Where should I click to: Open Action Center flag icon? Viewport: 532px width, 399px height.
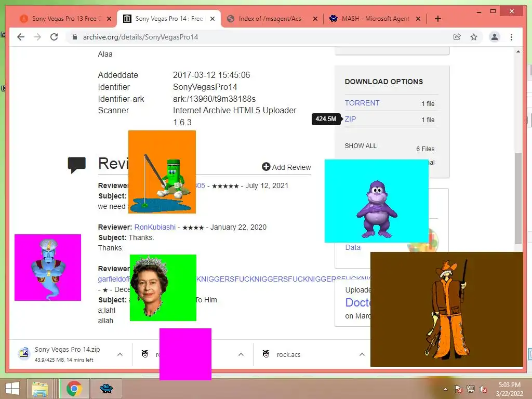[458, 389]
